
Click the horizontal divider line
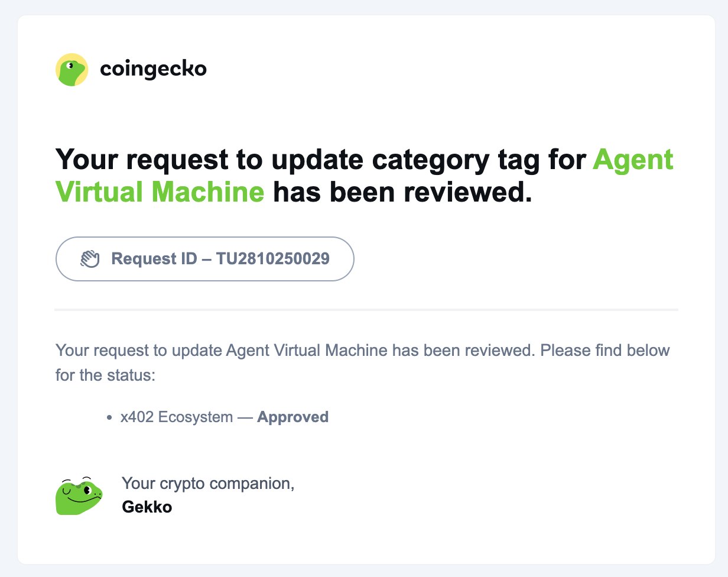click(x=366, y=309)
